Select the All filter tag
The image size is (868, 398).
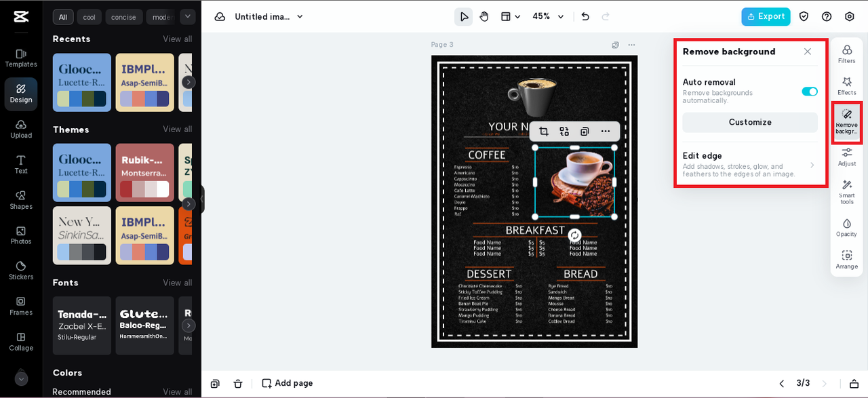tap(62, 17)
